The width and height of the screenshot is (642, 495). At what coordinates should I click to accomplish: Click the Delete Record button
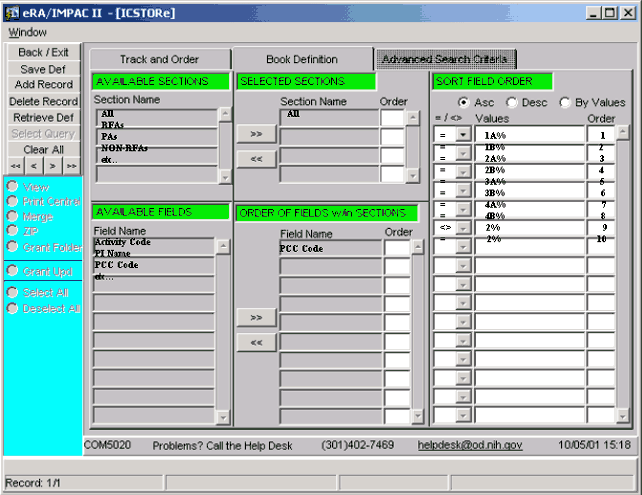43,101
